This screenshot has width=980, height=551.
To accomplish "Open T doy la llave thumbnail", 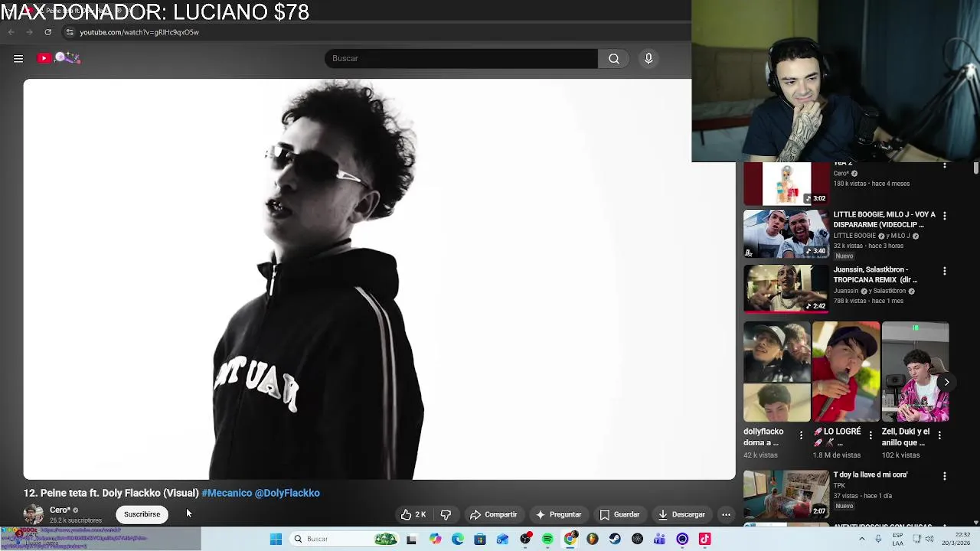I will point(786,494).
